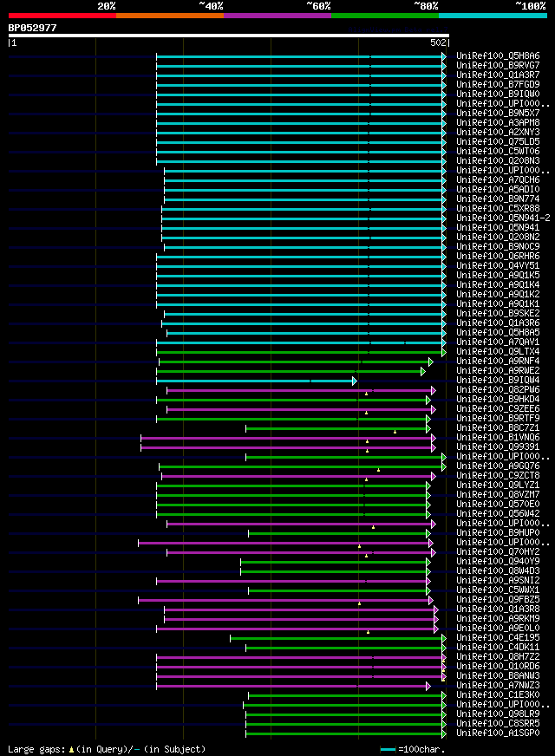555x756 pixels.
Task: Open hit UniRef100_B7FGD9
Action: pos(498,84)
